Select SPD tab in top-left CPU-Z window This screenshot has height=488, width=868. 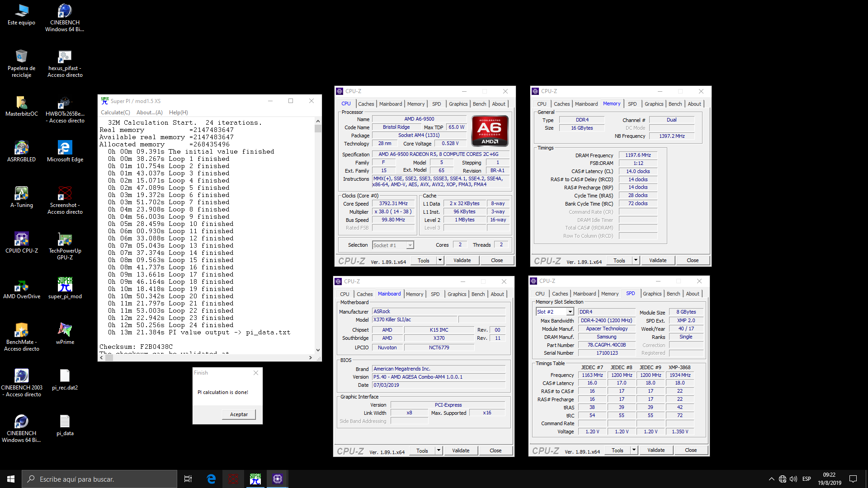click(436, 104)
